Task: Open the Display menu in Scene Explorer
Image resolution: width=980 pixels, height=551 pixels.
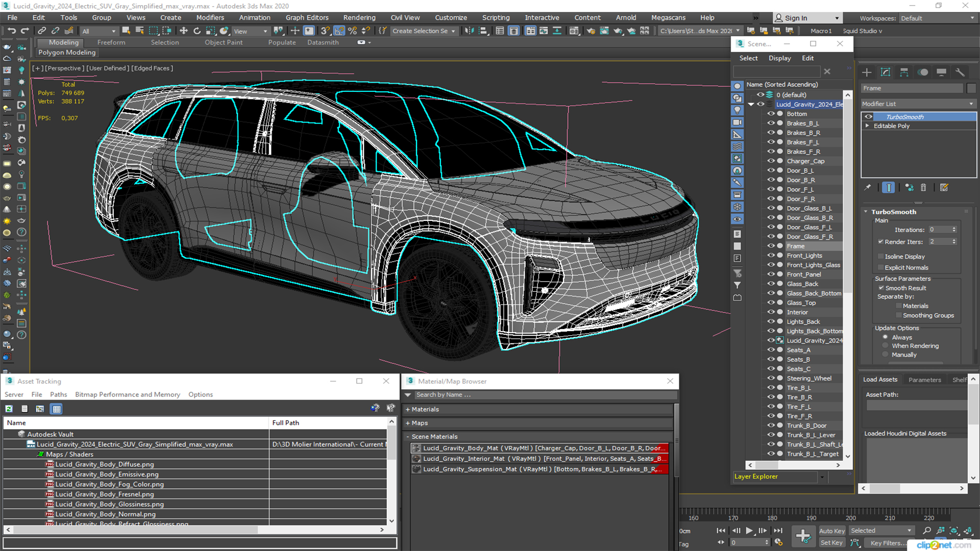Action: (x=779, y=58)
